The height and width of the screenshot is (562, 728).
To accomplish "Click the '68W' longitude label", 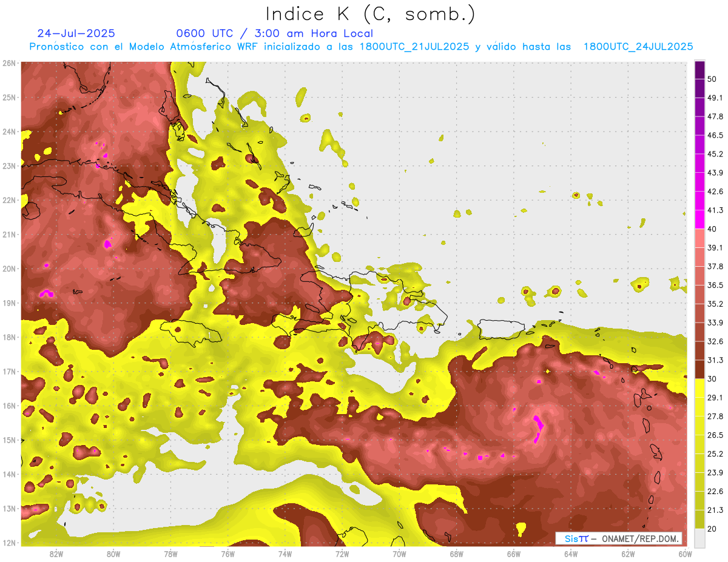I will click(456, 554).
